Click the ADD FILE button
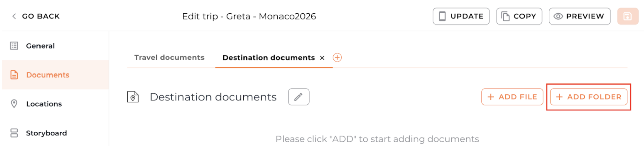644x147 pixels. (512, 97)
